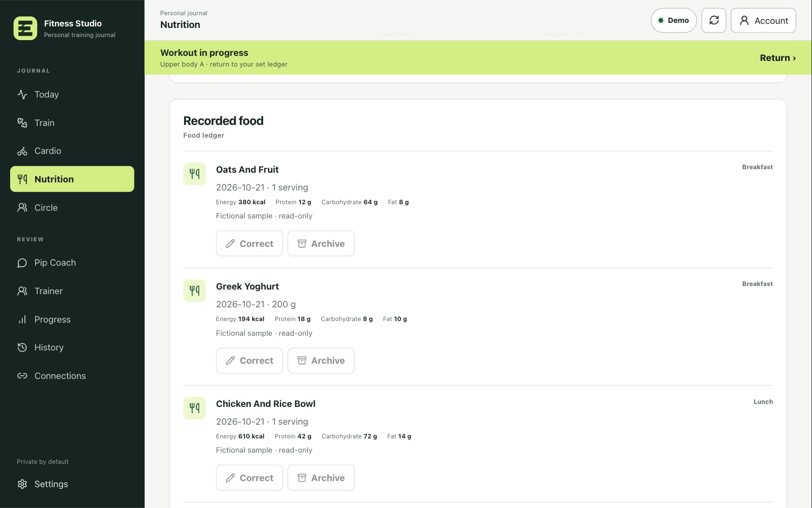
Task: Click the refresh sync icon button
Action: point(714,20)
